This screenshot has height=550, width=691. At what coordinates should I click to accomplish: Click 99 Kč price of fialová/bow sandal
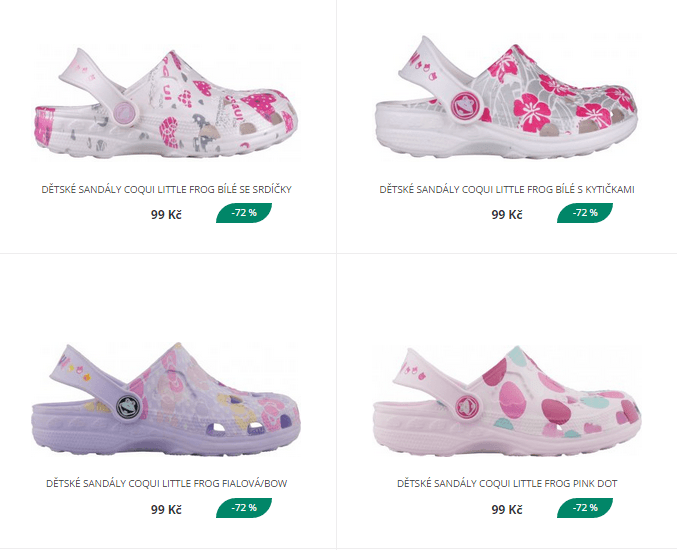pyautogui.click(x=166, y=509)
